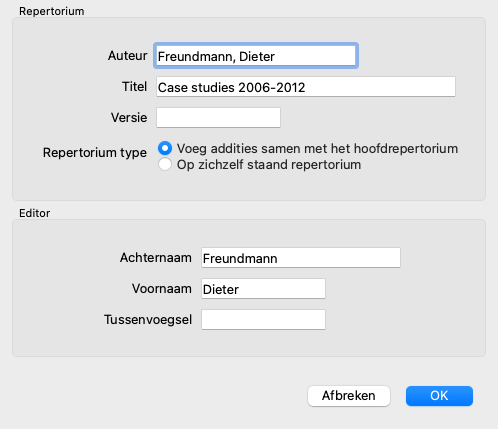The width and height of the screenshot is (498, 429).
Task: Select the empty Versie field
Action: [x=218, y=117]
